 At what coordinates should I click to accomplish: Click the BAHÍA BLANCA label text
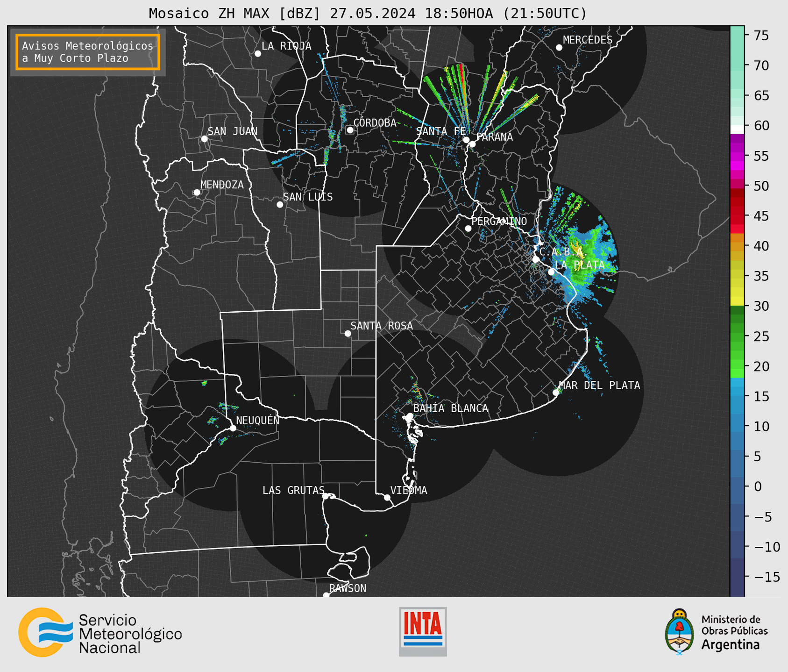click(x=451, y=408)
